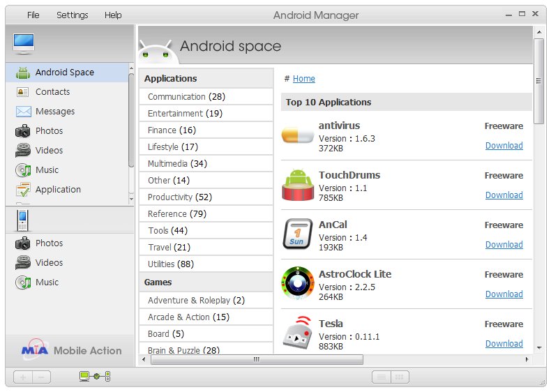The width and height of the screenshot is (551, 392).
Task: Click the Download link for antivirus
Action: pos(504,146)
